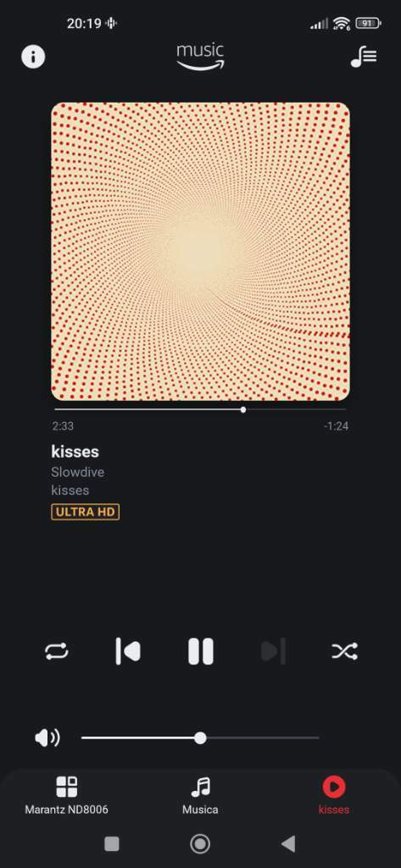
Task: Toggle shuffle playback
Action: pos(344,651)
